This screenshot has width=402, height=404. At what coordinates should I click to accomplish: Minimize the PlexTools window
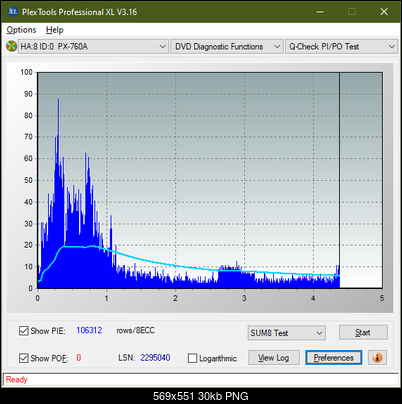click(320, 12)
